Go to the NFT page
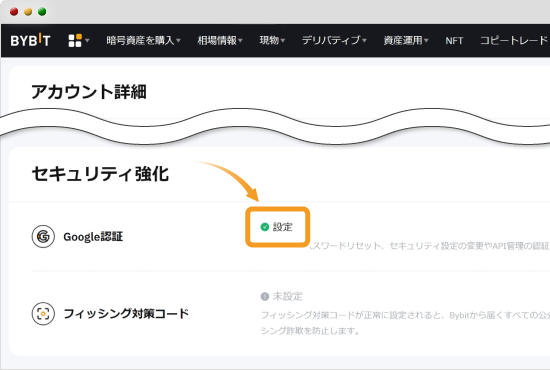Image resolution: width=550 pixels, height=370 pixels. click(454, 41)
